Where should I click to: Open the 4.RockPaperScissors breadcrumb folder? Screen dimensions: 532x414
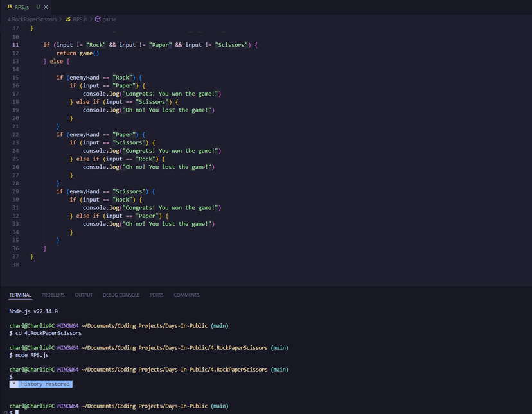pos(32,19)
